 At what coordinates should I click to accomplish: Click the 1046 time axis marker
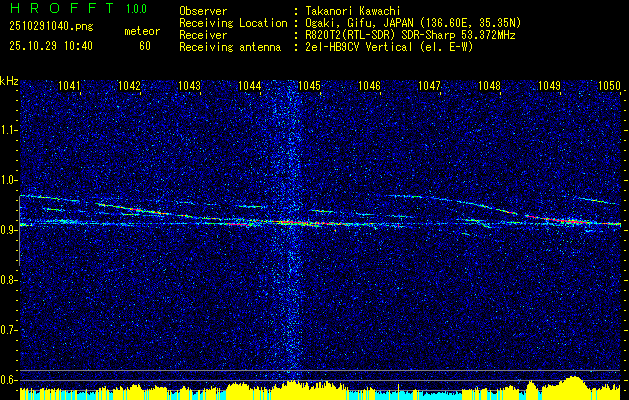(369, 85)
